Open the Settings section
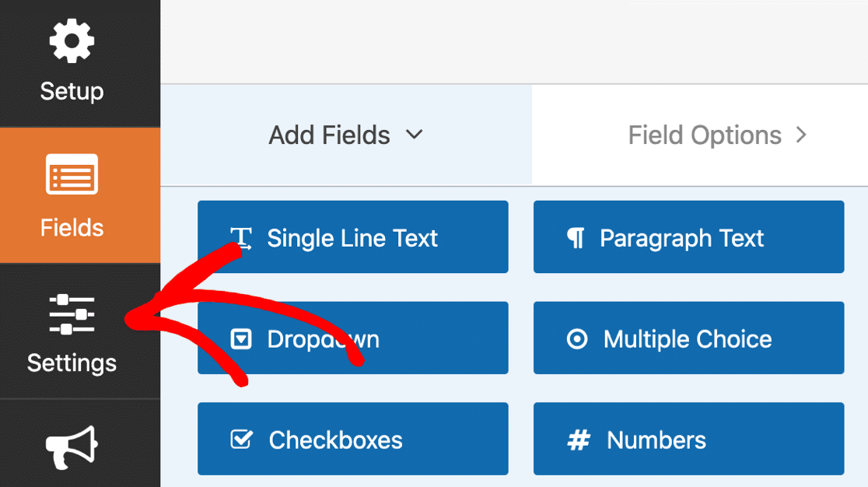The width and height of the screenshot is (868, 487). (72, 335)
